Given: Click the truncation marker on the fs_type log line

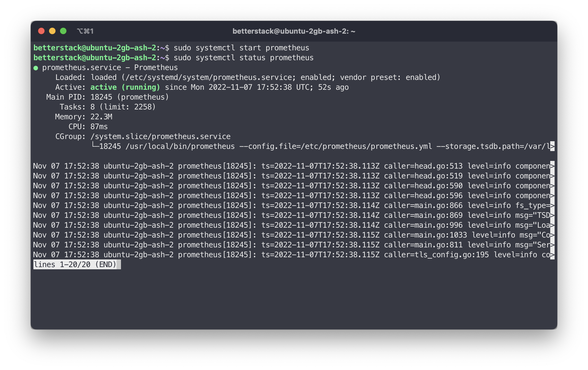Looking at the screenshot, I should point(552,205).
